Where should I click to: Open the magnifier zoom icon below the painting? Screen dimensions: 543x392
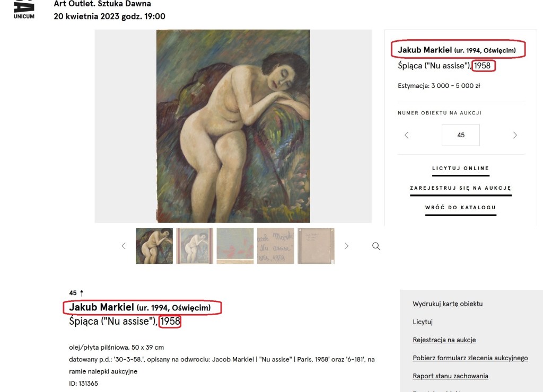pyautogui.click(x=376, y=246)
